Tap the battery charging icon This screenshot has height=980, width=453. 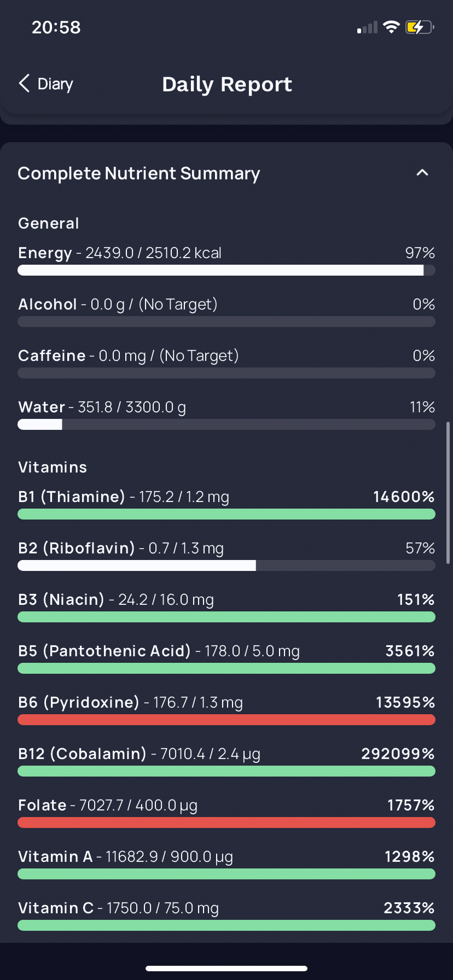click(x=419, y=27)
